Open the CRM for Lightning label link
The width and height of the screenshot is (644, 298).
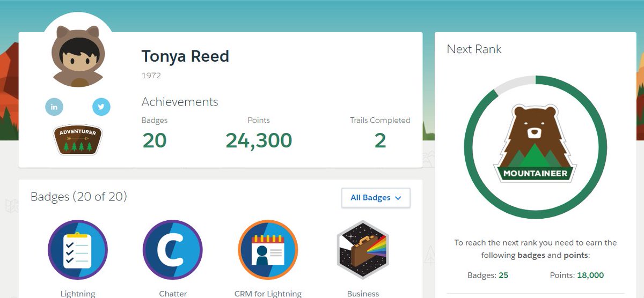pos(268,294)
